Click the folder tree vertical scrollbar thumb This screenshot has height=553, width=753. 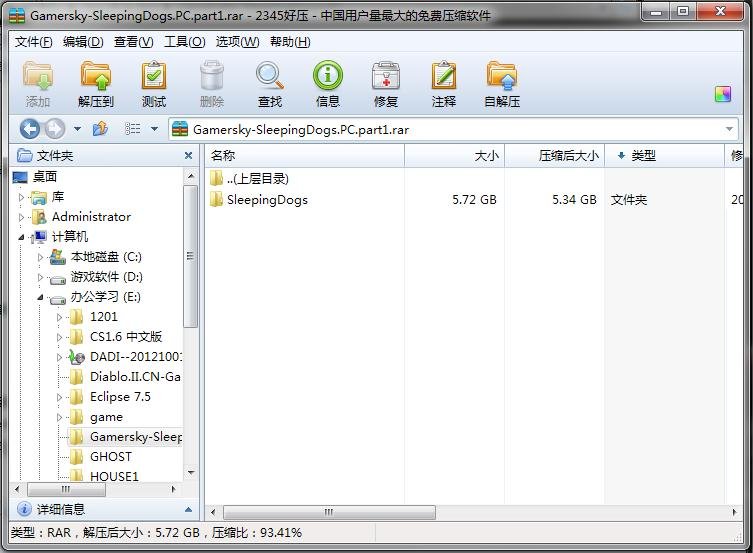191,256
